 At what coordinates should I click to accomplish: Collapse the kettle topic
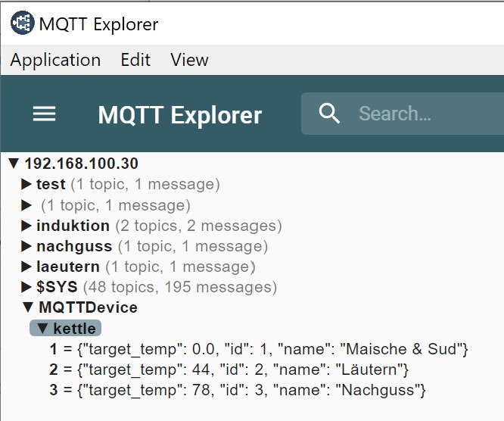[42, 329]
